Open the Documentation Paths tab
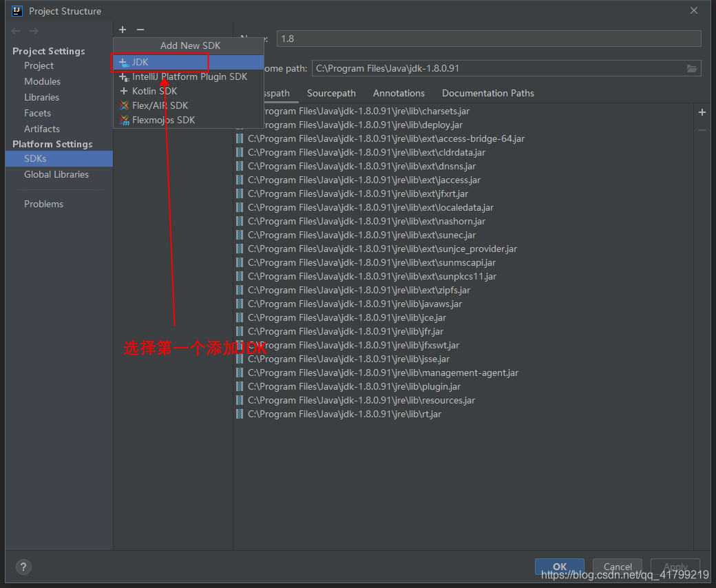716x588 pixels. [x=487, y=93]
